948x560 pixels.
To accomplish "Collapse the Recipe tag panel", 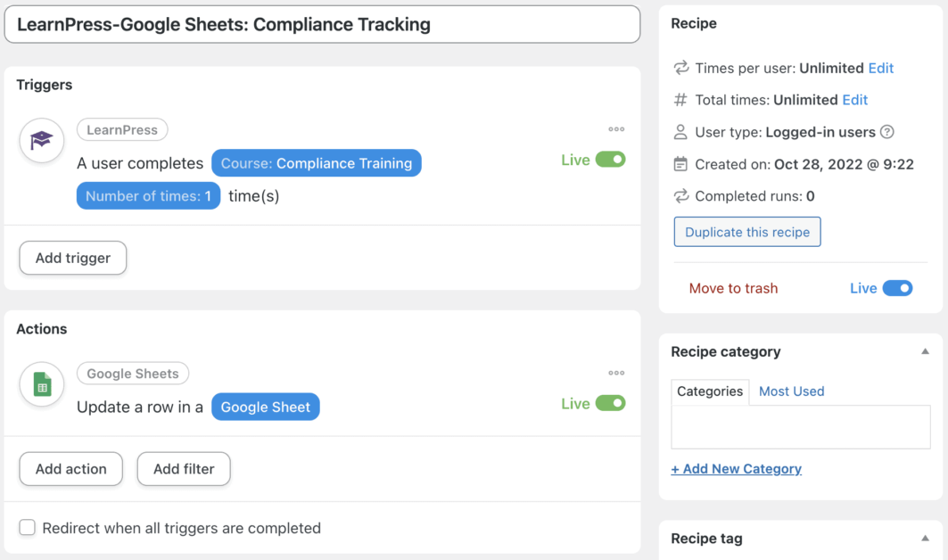I will 925,539.
